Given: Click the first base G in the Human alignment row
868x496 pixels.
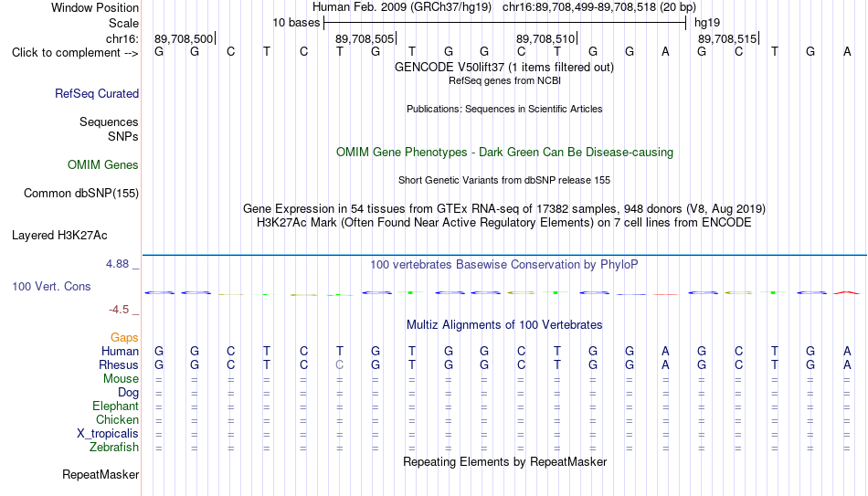Looking at the screenshot, I should pos(159,351).
